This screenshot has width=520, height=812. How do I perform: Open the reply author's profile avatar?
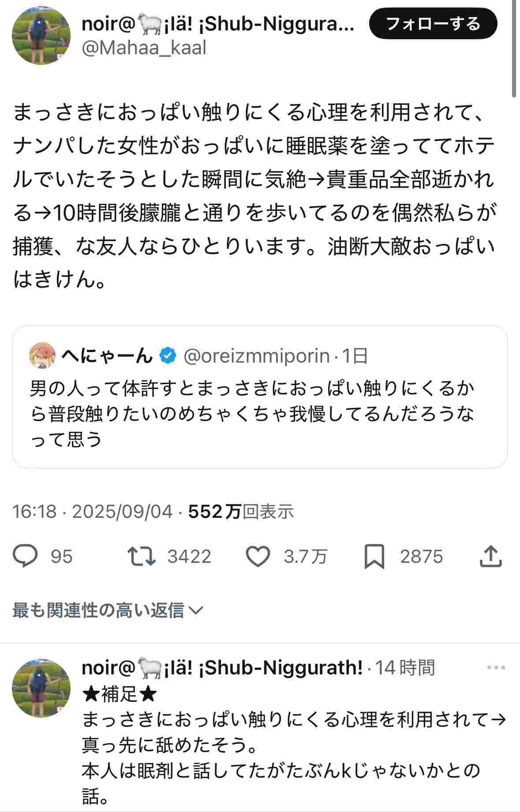tap(41, 688)
